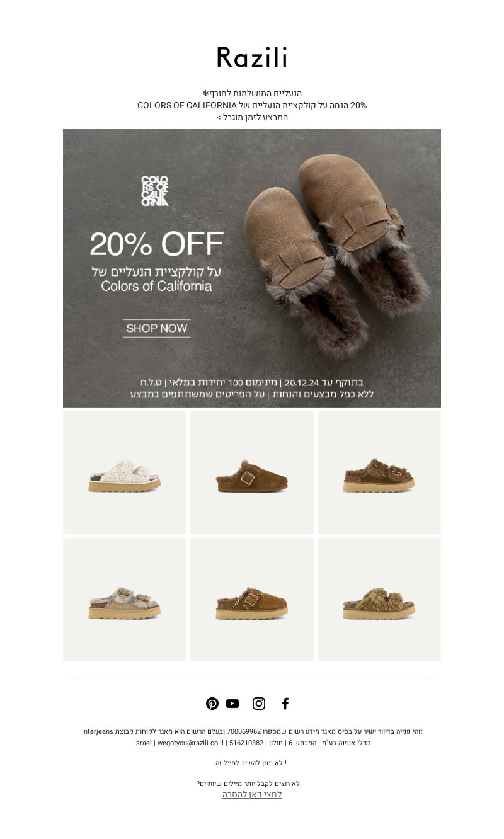This screenshot has height=839, width=504.
Task: Click the 20% COLORS OF CALIFORNIA headline
Action: pyautogui.click(x=252, y=105)
